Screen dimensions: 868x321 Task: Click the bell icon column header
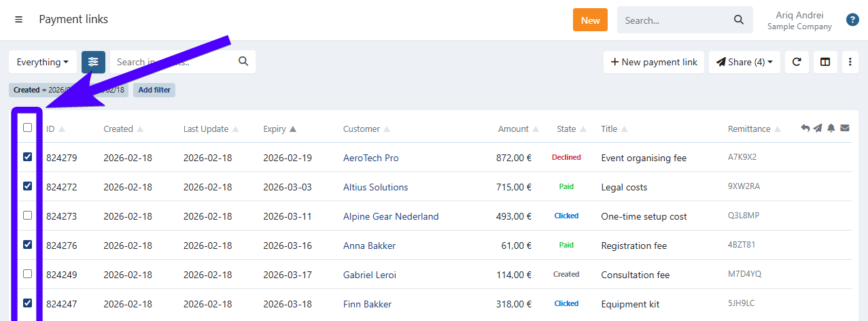pyautogui.click(x=831, y=128)
